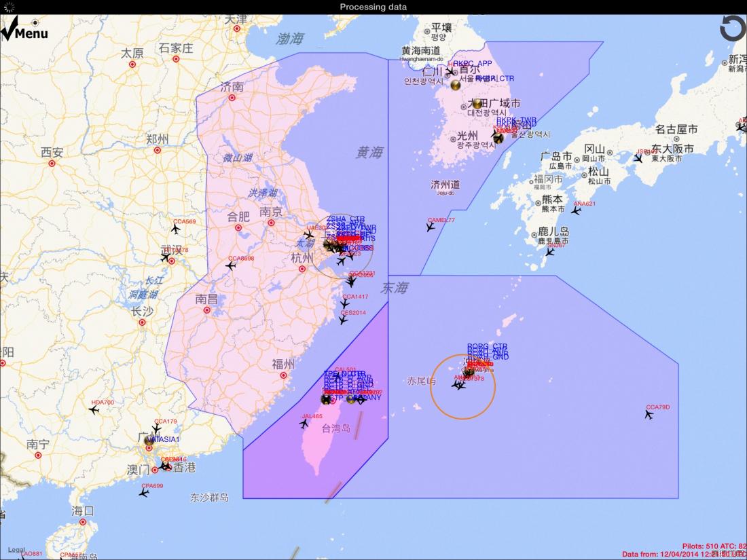Click the Pilots and ATC count status
The width and height of the screenshot is (747, 560).
(714, 546)
